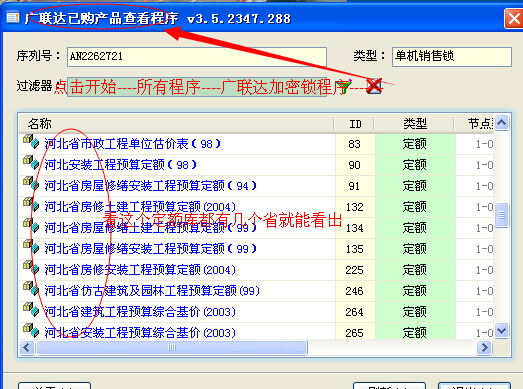Click the horizontal scrollbar right arrow
Image resolution: width=523 pixels, height=389 pixels.
484,348
